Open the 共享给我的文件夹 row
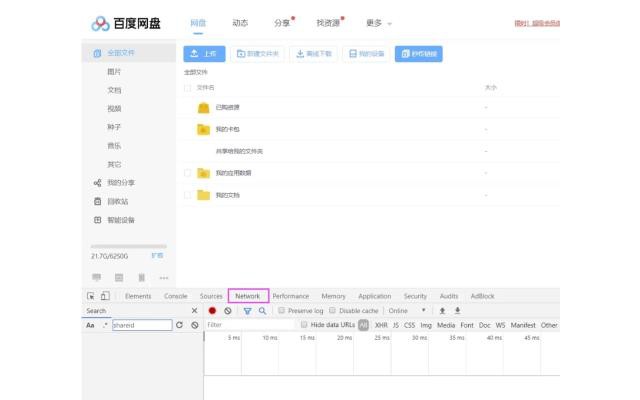Screen dimensions: 640x400 369,151
